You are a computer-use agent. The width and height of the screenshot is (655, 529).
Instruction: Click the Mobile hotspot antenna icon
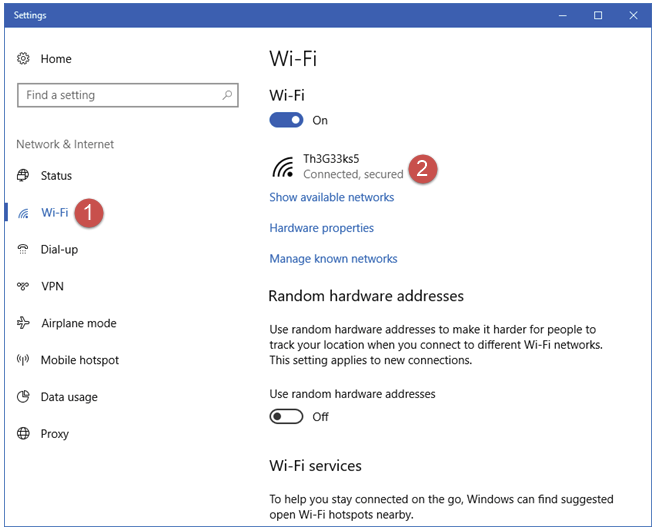pyautogui.click(x=23, y=360)
